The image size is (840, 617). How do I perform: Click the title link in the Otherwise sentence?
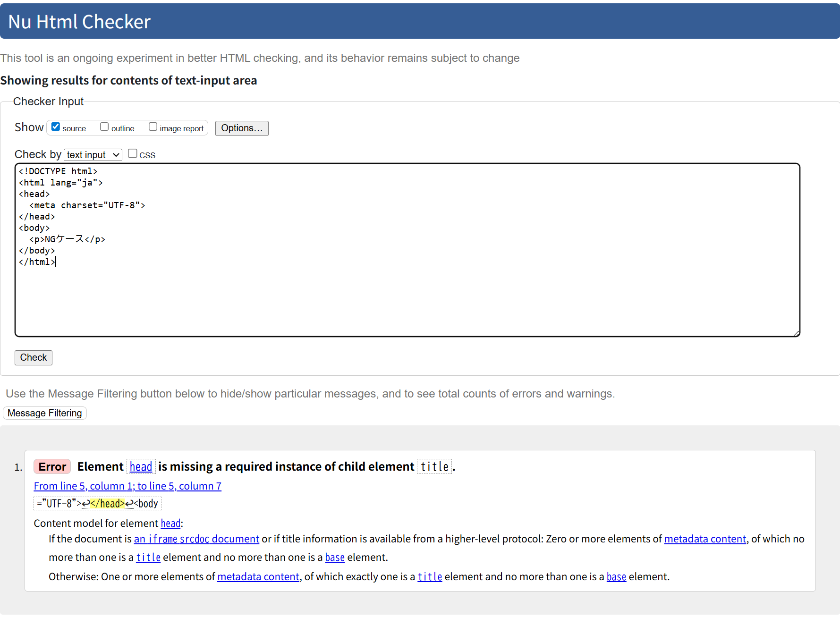(429, 576)
